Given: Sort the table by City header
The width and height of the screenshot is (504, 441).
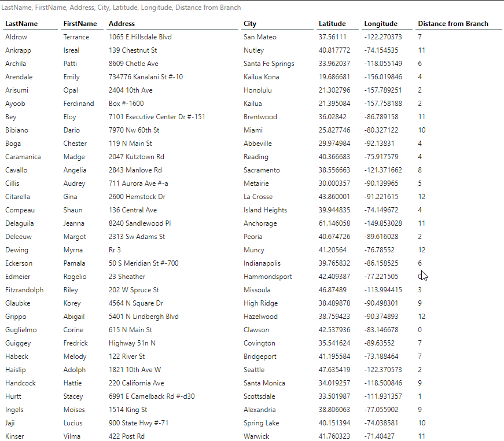Looking at the screenshot, I should pos(250,24).
